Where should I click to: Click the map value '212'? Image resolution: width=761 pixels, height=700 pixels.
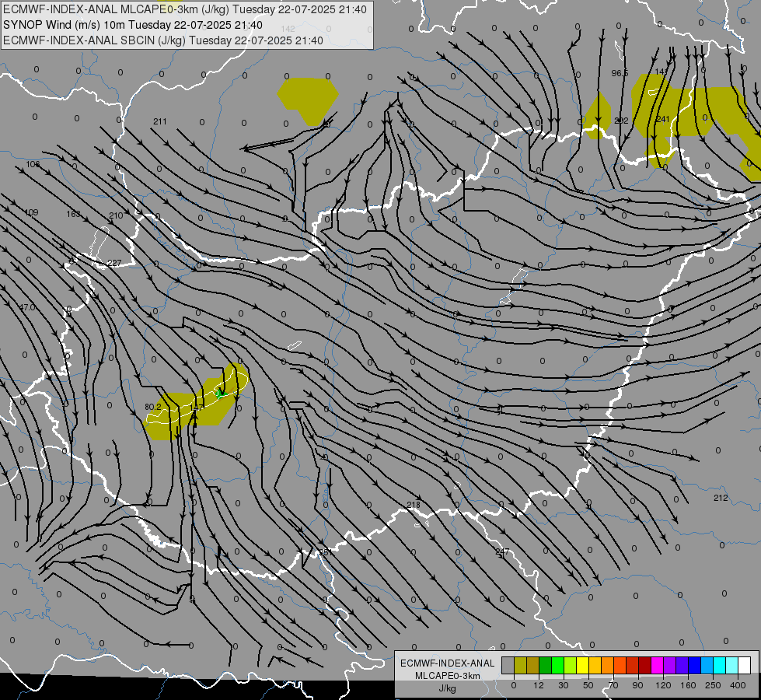tap(721, 498)
